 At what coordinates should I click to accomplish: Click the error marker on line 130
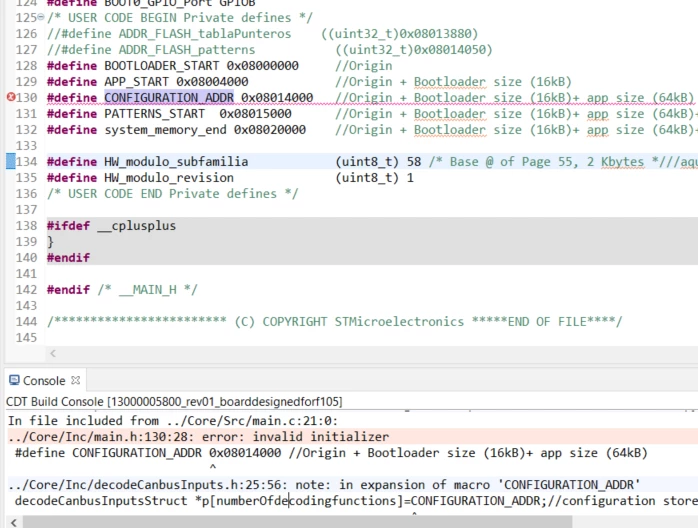11,97
